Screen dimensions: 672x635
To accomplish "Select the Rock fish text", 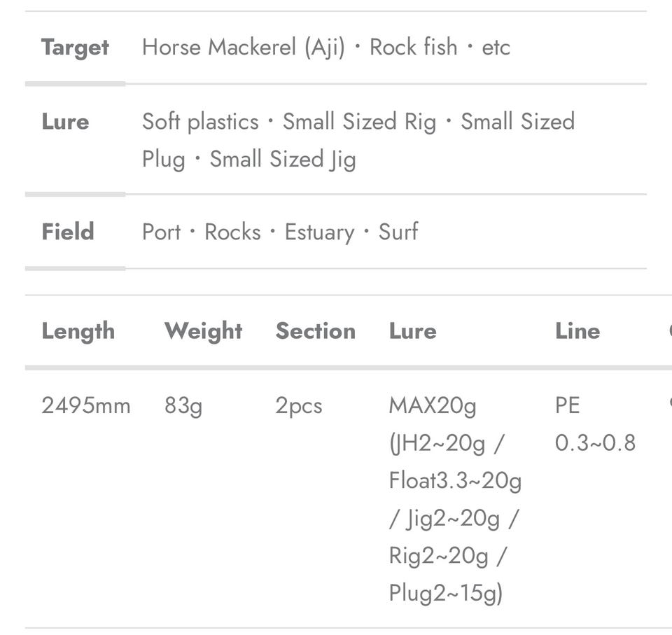I will pyautogui.click(x=413, y=48).
